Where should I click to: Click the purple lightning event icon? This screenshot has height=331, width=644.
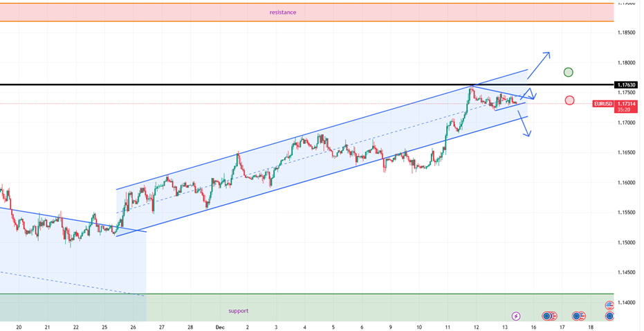pyautogui.click(x=515, y=316)
